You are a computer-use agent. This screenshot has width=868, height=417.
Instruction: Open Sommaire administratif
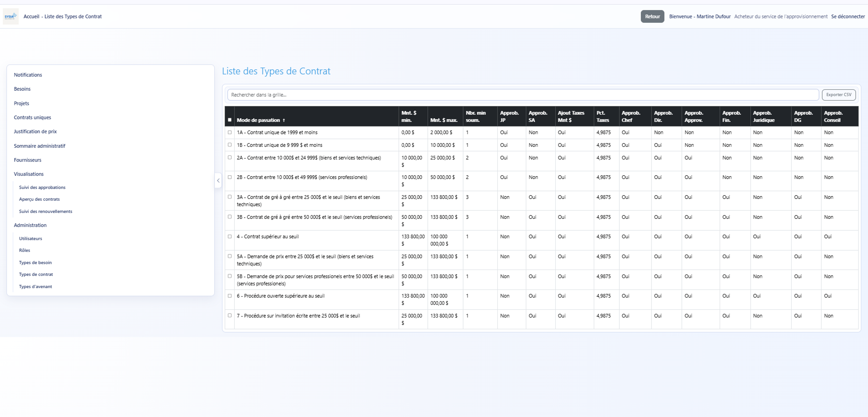39,146
